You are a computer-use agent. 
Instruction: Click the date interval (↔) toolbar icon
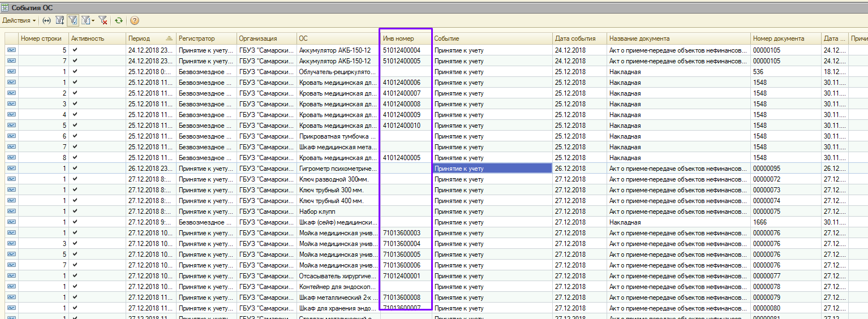pyautogui.click(x=46, y=20)
